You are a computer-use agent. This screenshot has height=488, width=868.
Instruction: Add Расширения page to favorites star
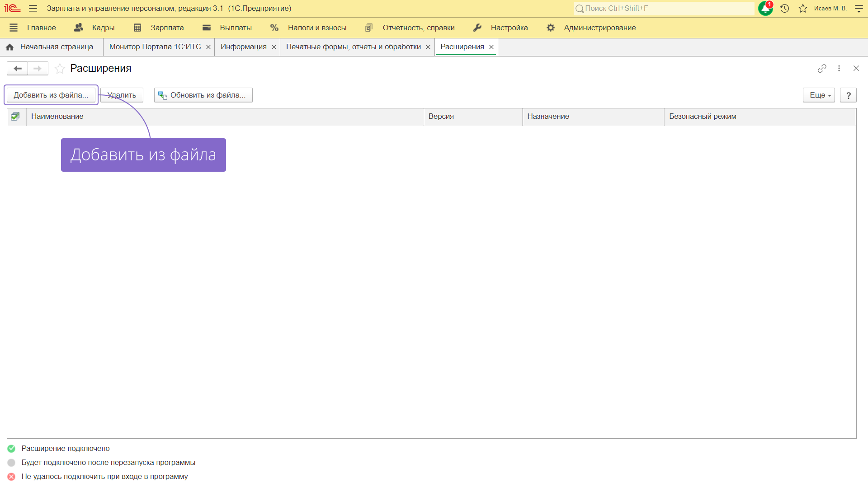point(60,69)
